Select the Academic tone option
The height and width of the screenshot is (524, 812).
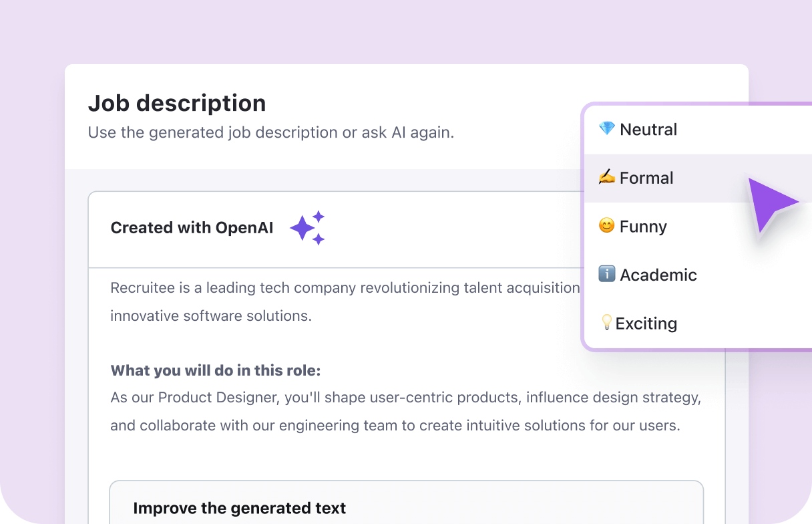pyautogui.click(x=658, y=274)
